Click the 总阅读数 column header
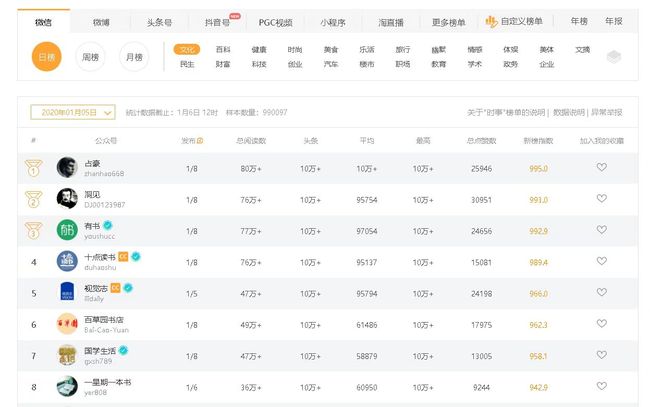The width and height of the screenshot is (650, 407). click(x=251, y=141)
